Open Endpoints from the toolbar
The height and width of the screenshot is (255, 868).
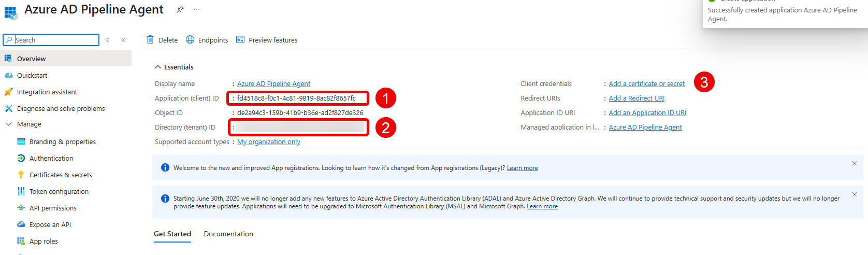point(213,40)
